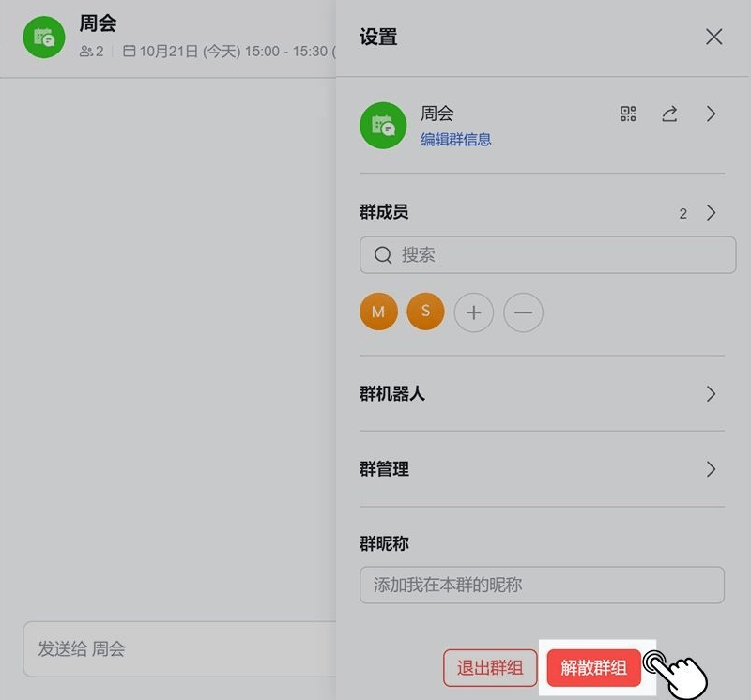Viewport: 751px width, 700px height.
Task: Click the remove member minus icon
Action: (523, 312)
